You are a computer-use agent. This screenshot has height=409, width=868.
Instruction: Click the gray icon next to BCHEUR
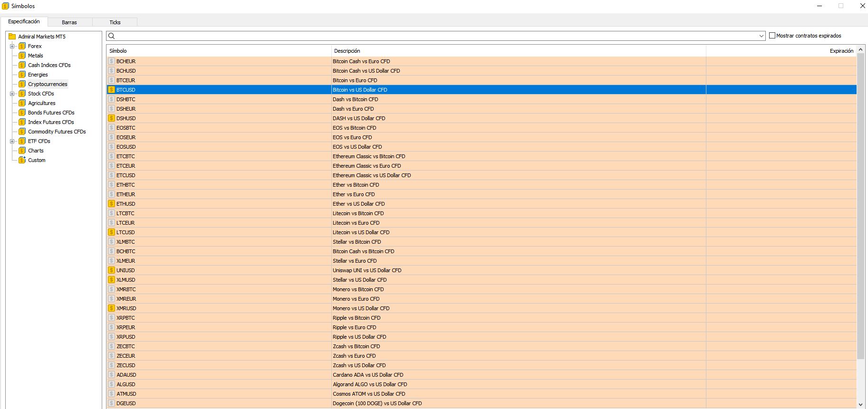[x=112, y=61]
